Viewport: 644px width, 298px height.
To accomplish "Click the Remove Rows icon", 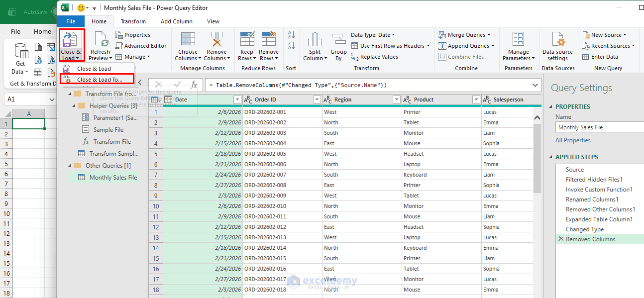I will (269, 39).
